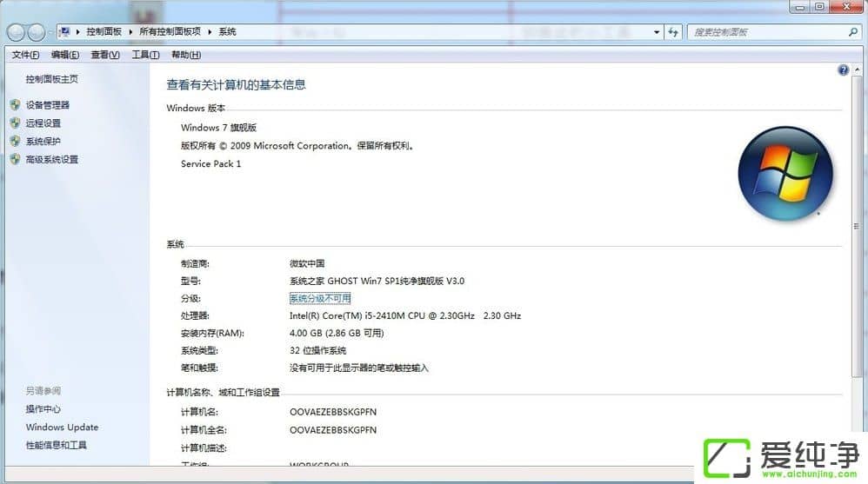Click the Back navigation arrow button

tap(17, 32)
